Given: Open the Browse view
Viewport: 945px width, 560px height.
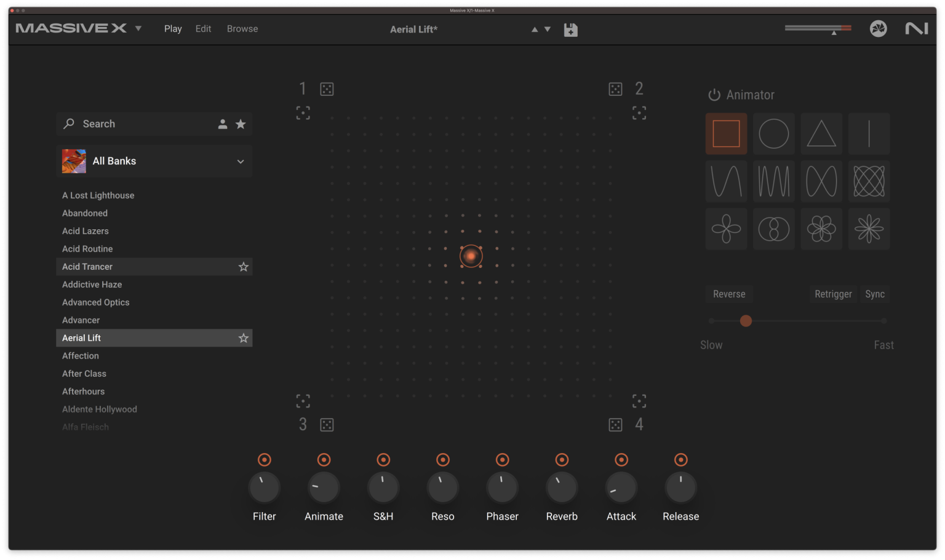Looking at the screenshot, I should 242,28.
